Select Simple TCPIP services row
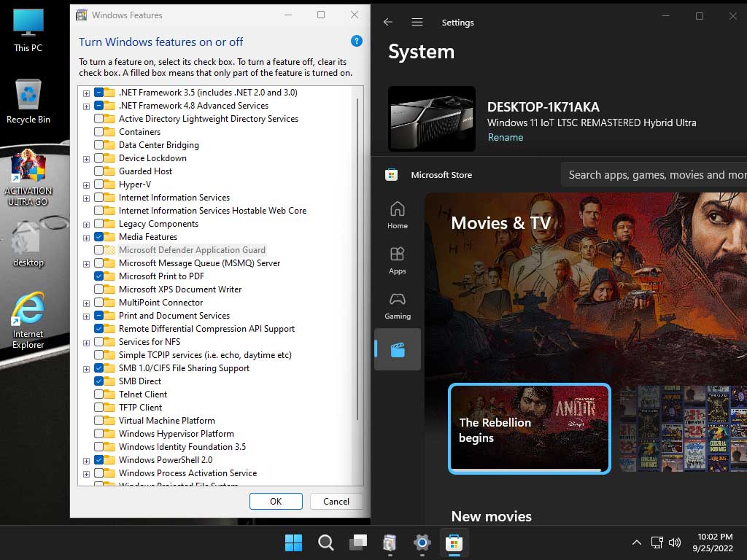The width and height of the screenshot is (747, 560). click(x=205, y=355)
